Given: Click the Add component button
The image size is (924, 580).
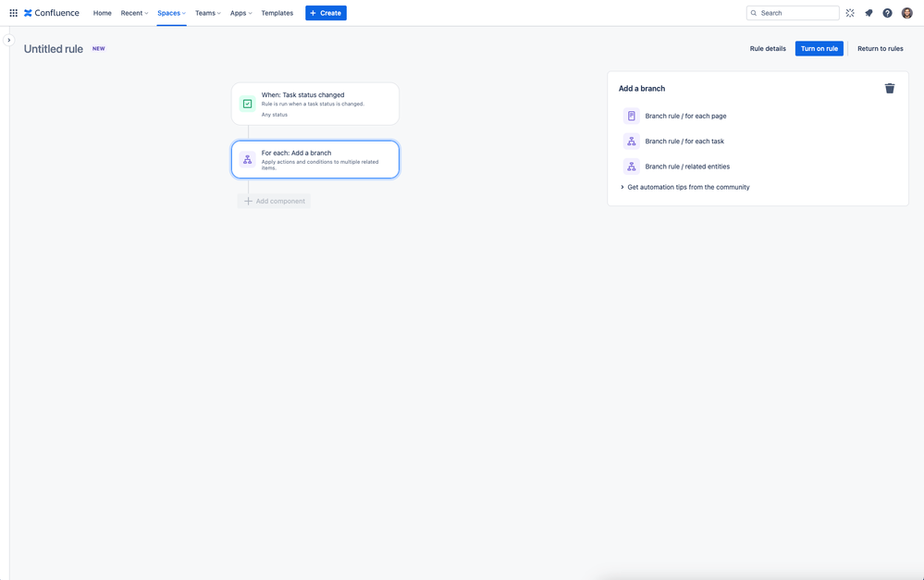Looking at the screenshot, I should [x=274, y=202].
